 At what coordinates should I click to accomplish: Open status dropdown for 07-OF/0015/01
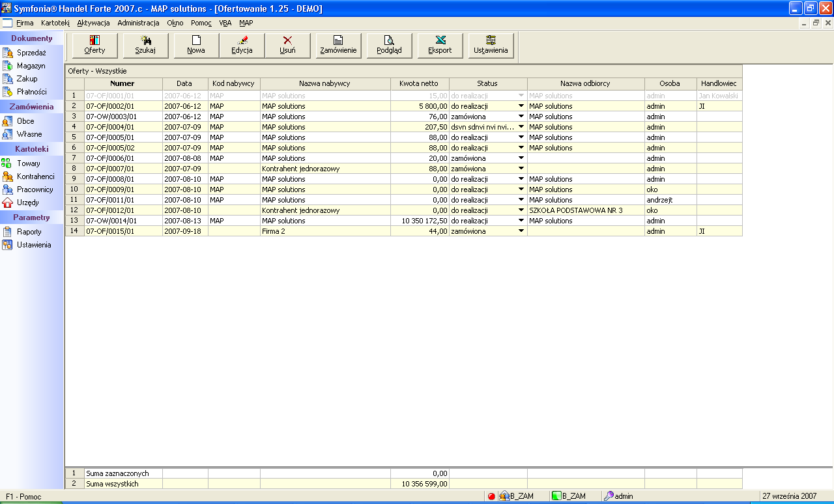tap(521, 231)
